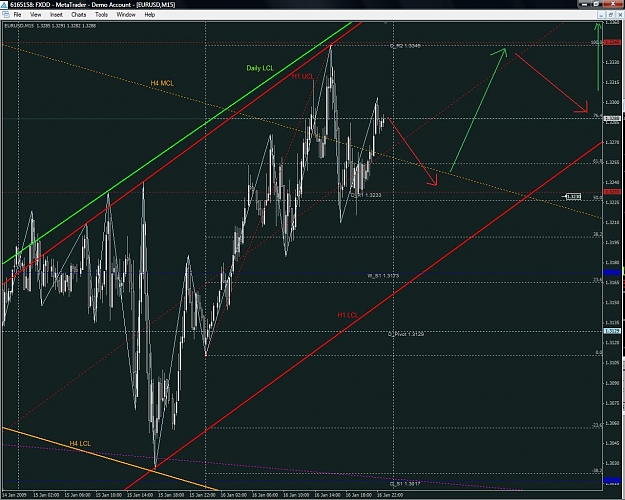
Task: Open the Help menu
Action: coord(149,15)
